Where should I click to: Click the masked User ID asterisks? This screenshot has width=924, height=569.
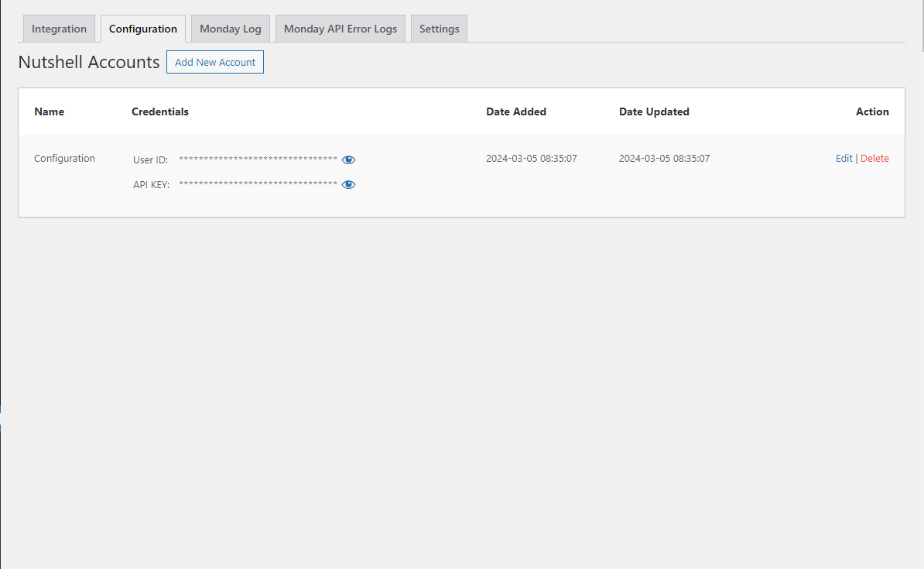click(258, 159)
